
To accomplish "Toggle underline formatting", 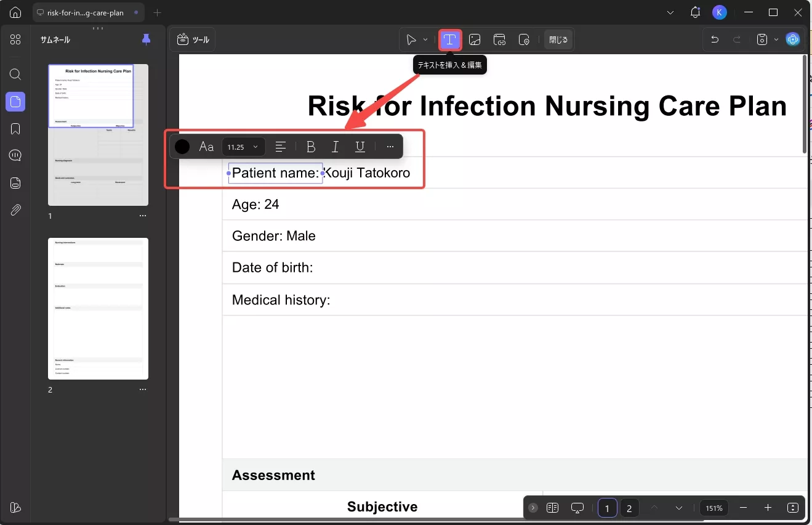I will click(360, 147).
